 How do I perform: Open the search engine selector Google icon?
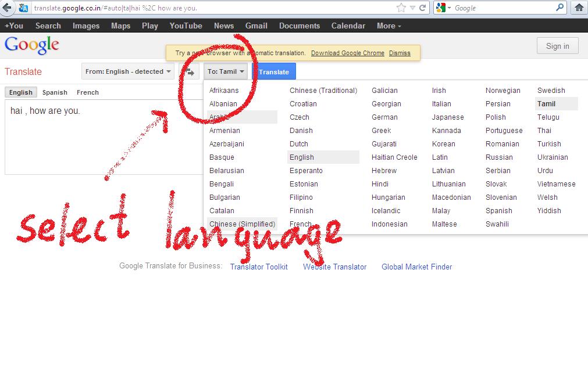coord(441,8)
